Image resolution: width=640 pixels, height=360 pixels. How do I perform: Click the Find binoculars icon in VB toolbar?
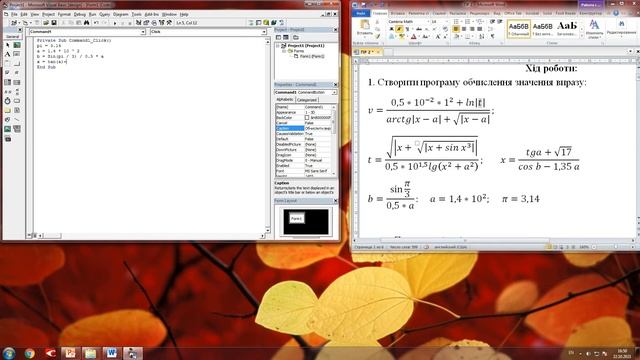click(87, 22)
